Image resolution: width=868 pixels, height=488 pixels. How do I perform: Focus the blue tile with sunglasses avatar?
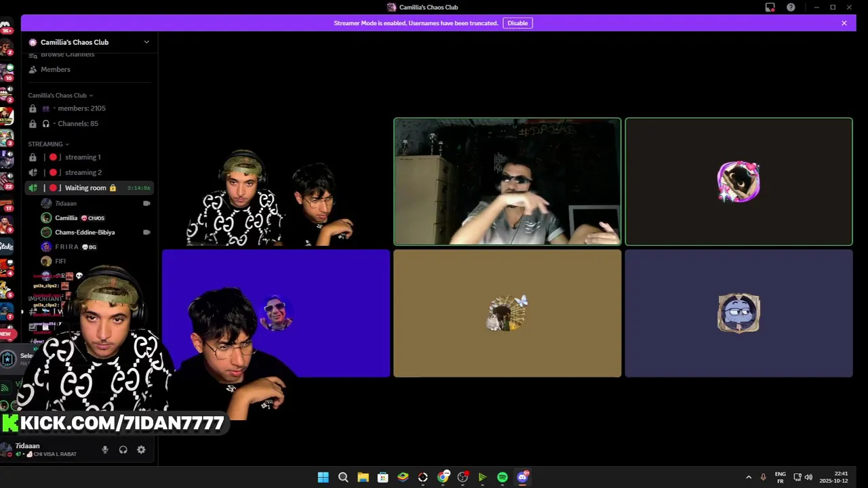(276, 313)
